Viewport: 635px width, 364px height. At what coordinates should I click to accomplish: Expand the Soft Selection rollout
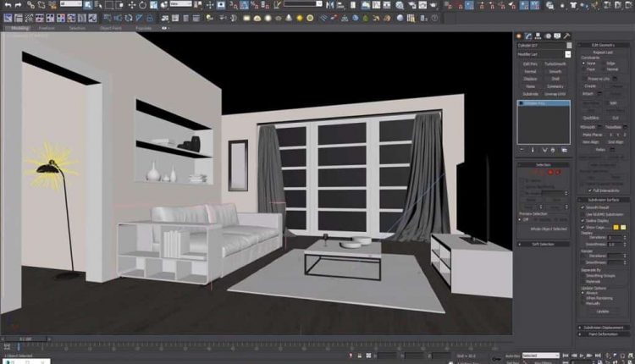(544, 244)
